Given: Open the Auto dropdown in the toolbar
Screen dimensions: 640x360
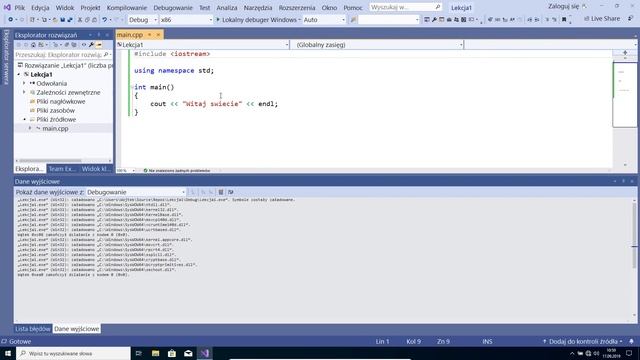Looking at the screenshot, I should [324, 20].
